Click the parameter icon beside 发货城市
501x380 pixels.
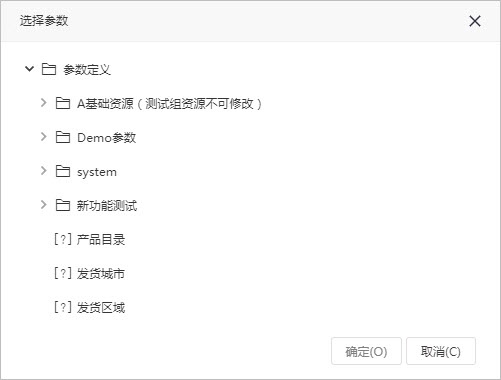(x=63, y=273)
